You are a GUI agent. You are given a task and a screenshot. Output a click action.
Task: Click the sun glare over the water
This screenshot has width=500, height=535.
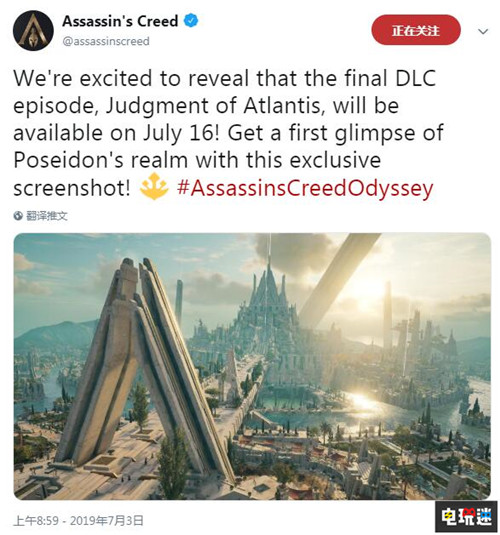coord(363,401)
